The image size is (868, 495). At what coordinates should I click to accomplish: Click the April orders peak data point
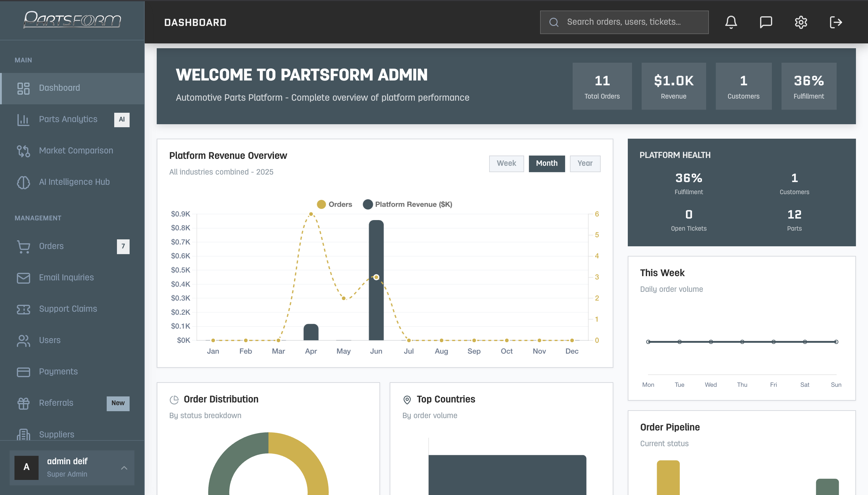coord(311,214)
